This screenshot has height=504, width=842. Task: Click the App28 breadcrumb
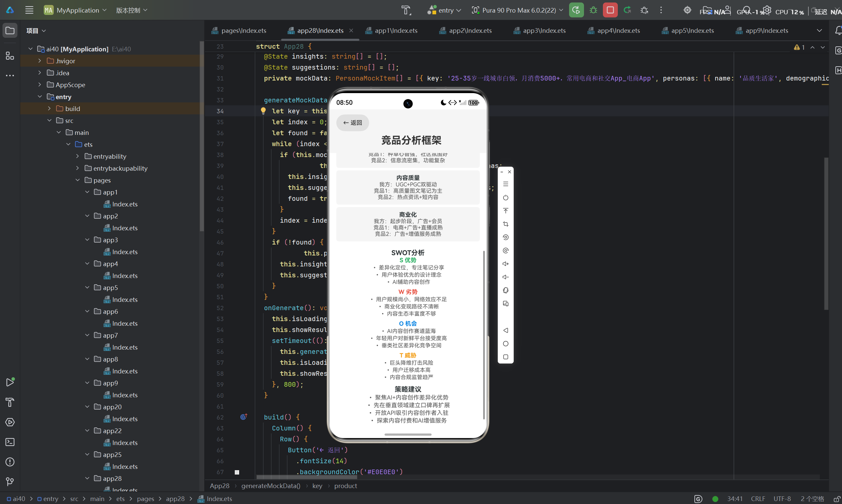220,486
